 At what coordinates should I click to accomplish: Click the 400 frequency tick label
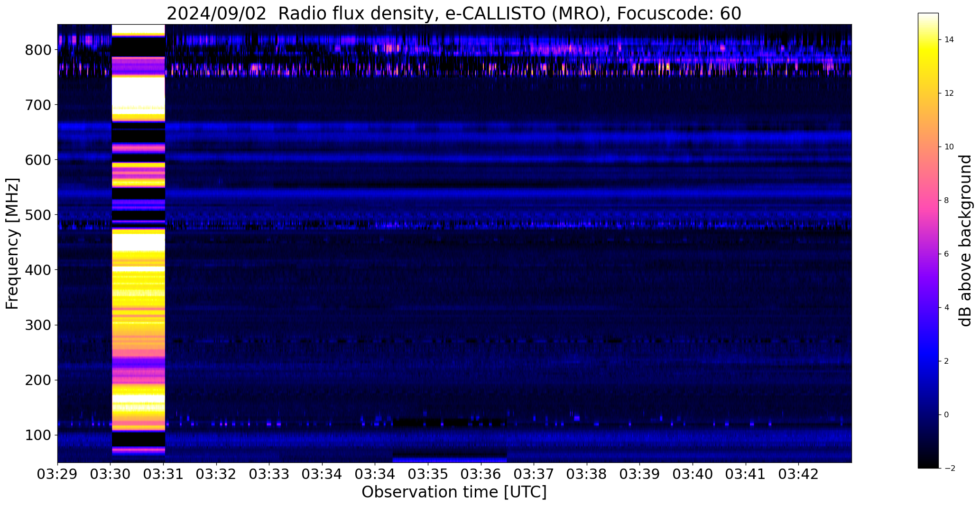coord(38,270)
